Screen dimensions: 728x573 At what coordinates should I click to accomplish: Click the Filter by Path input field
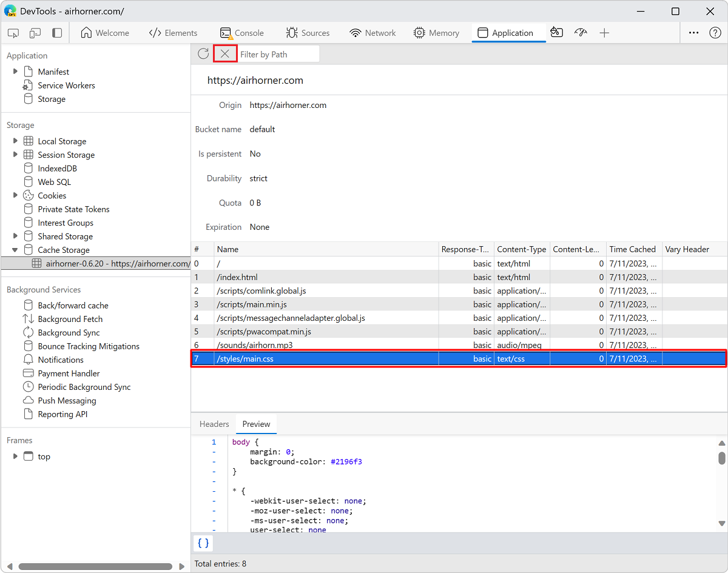[277, 53]
